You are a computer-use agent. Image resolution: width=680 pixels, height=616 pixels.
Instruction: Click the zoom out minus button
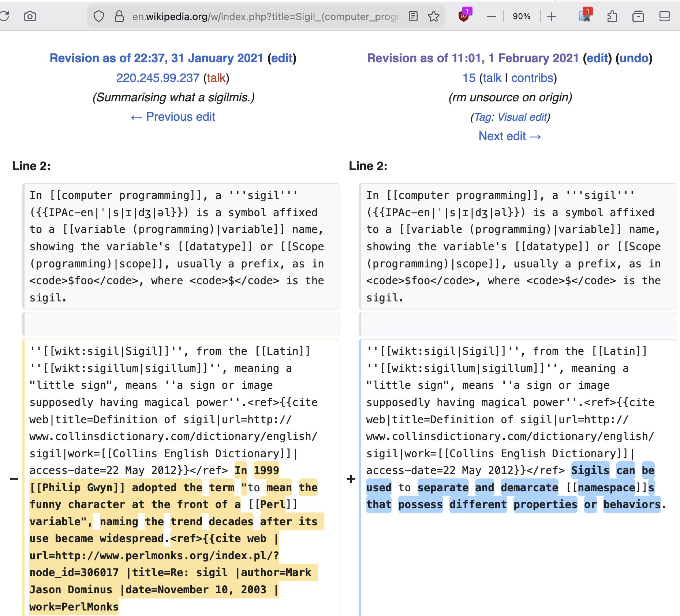pos(492,16)
